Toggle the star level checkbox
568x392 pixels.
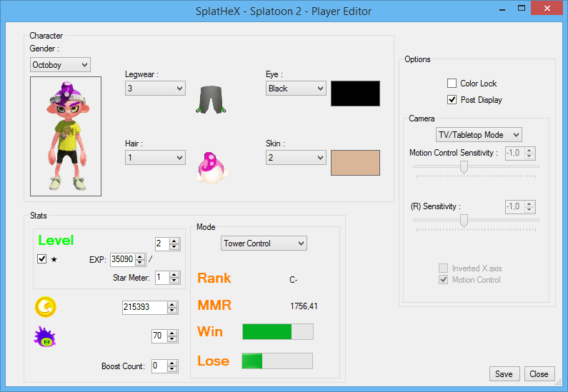[x=41, y=258]
